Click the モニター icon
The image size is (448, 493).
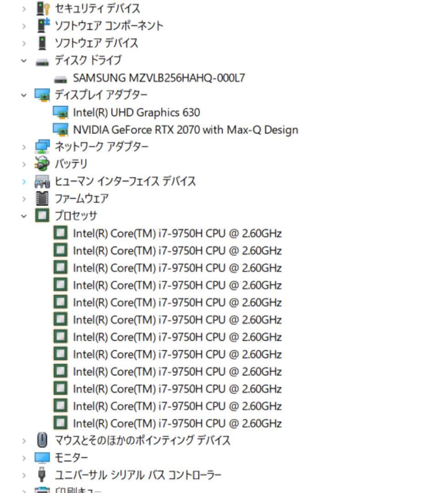click(41, 457)
